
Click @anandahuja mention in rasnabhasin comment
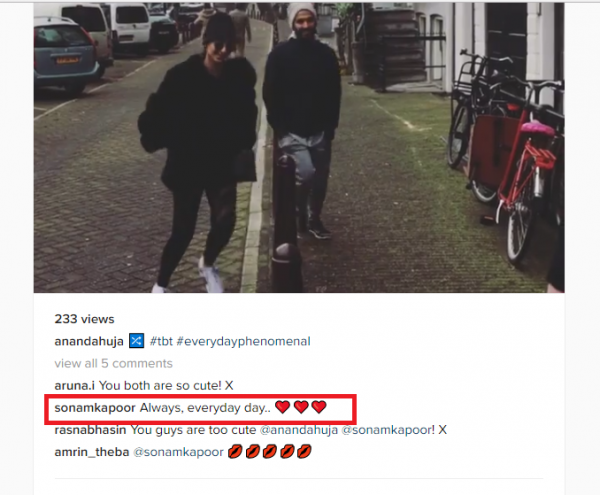tap(299, 430)
